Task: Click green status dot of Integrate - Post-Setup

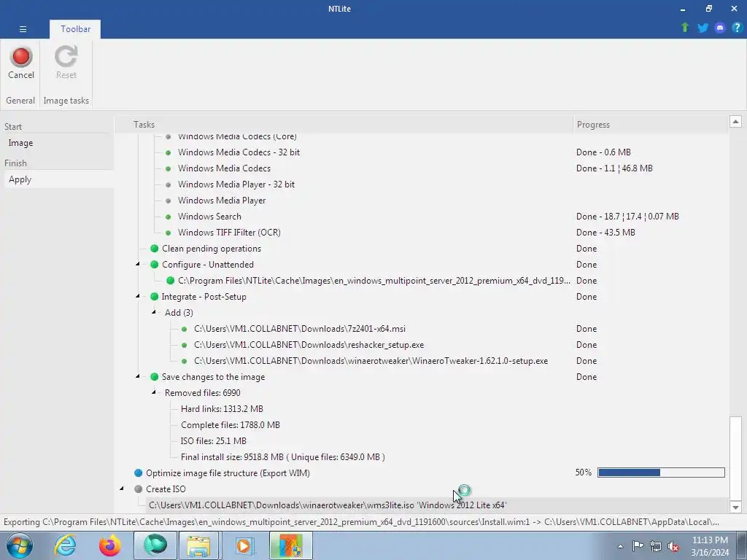Action: pyautogui.click(x=154, y=297)
